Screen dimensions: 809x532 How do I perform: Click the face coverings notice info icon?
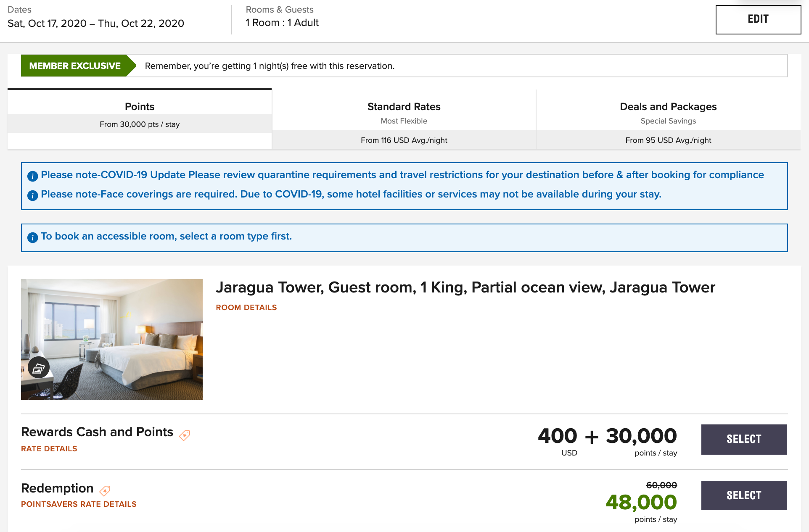click(32, 195)
